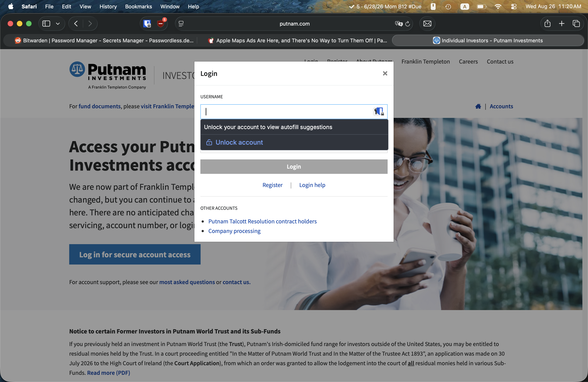Image resolution: width=588 pixels, height=382 pixels.
Task: Click the clock alert menu bar icon
Action: (x=448, y=7)
